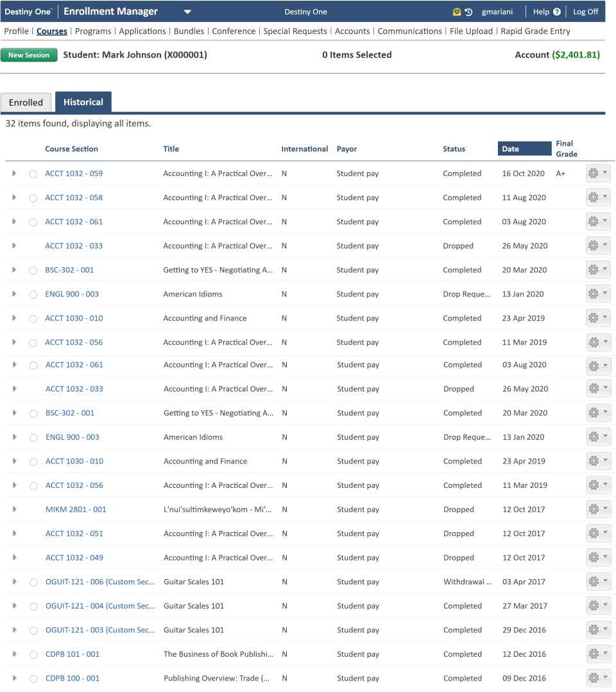Select radio button for CDPB 100 - 001
The image size is (616, 692).
pos(33,679)
